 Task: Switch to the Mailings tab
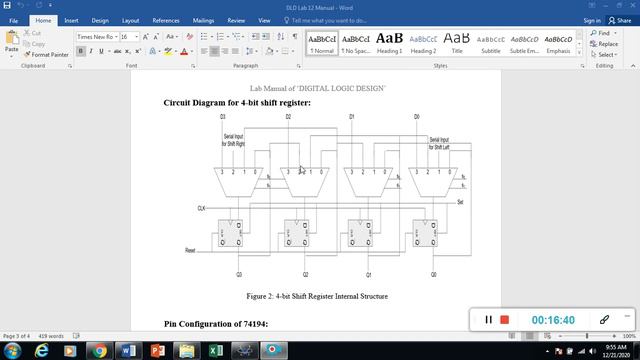(x=203, y=20)
